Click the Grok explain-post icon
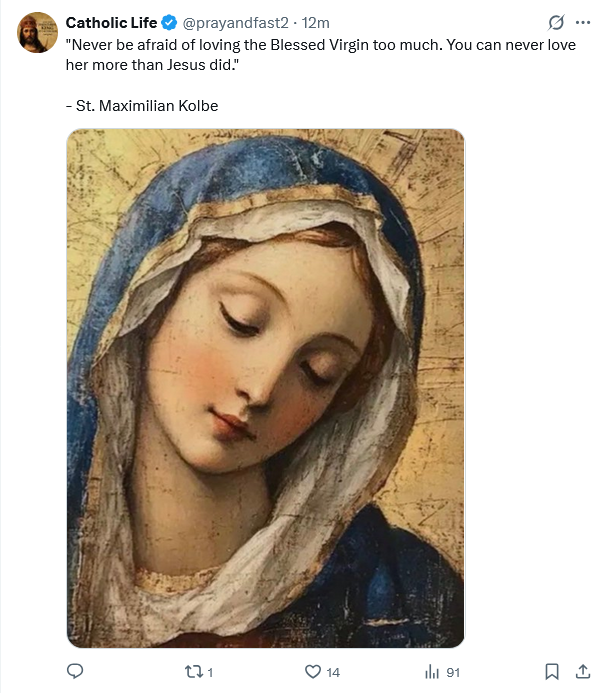The image size is (608, 693). click(556, 22)
